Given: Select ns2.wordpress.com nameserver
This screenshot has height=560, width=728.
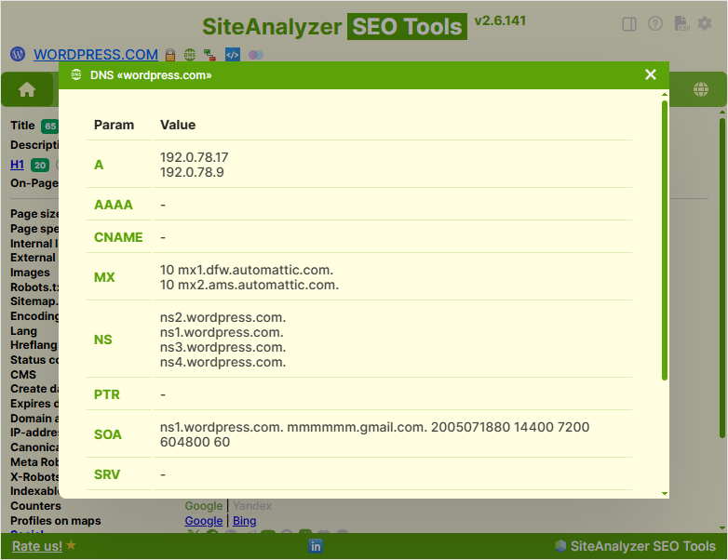Looking at the screenshot, I should click(x=222, y=317).
